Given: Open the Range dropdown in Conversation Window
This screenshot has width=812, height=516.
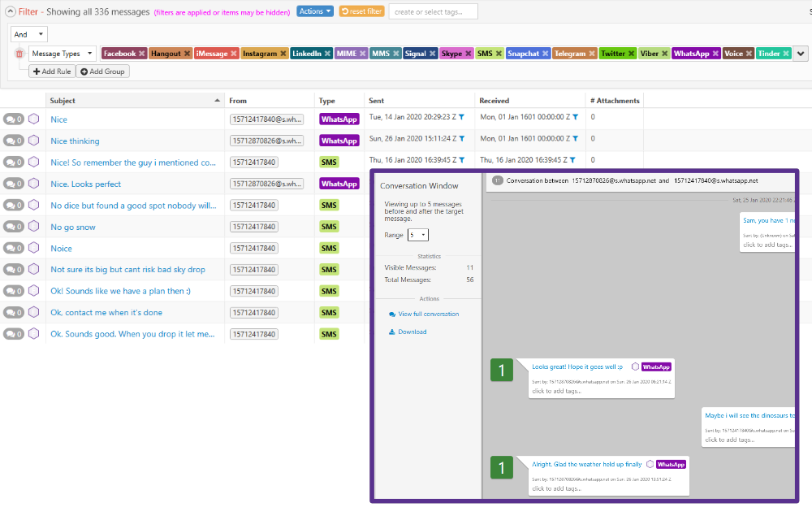Looking at the screenshot, I should coord(418,235).
